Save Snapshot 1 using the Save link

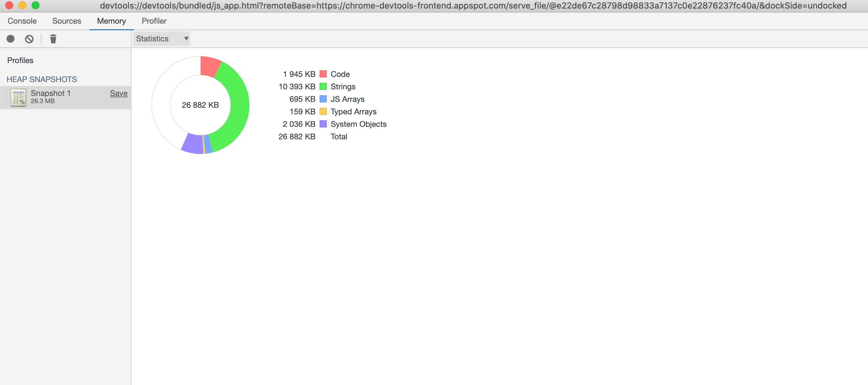[x=119, y=93]
